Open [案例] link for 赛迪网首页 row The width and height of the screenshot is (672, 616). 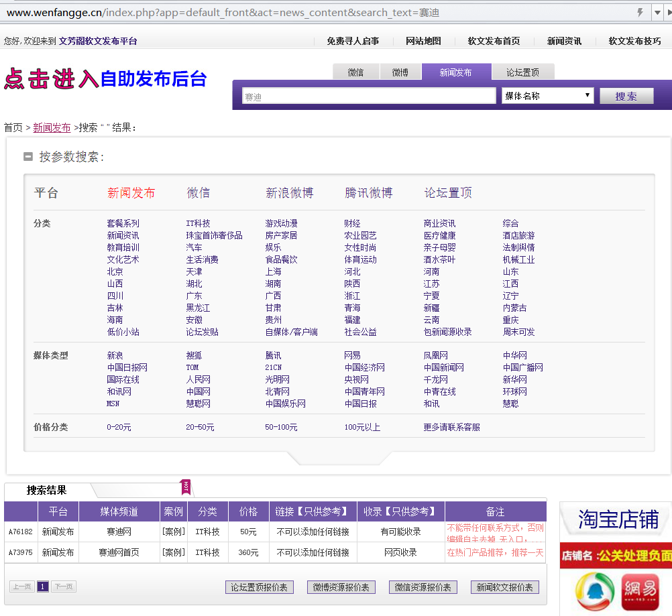(174, 552)
